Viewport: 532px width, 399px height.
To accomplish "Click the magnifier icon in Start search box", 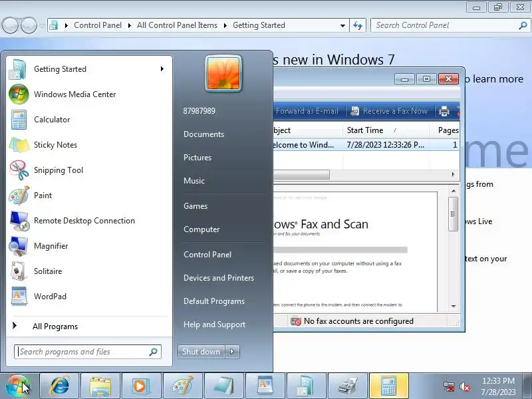I will coord(154,352).
